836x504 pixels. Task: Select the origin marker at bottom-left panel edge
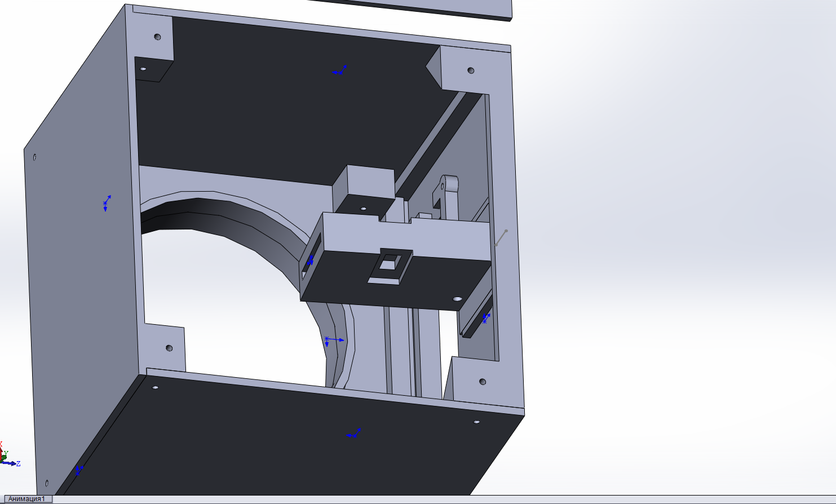[79, 469]
